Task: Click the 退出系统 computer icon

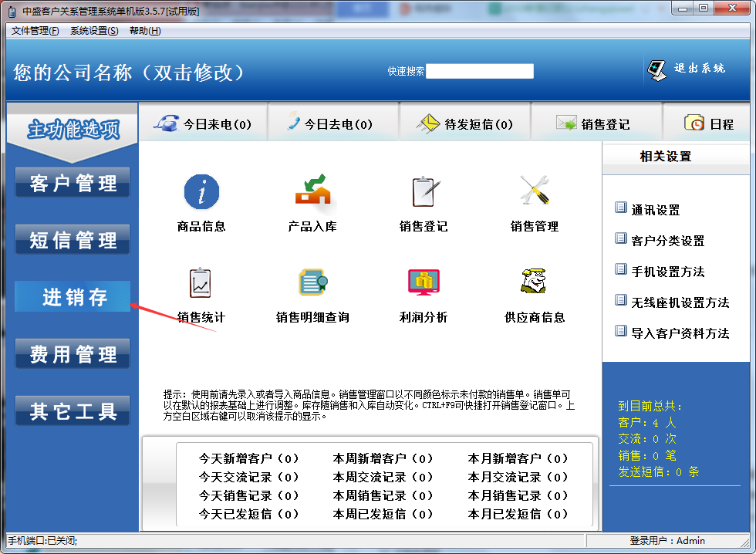Action: [x=656, y=70]
